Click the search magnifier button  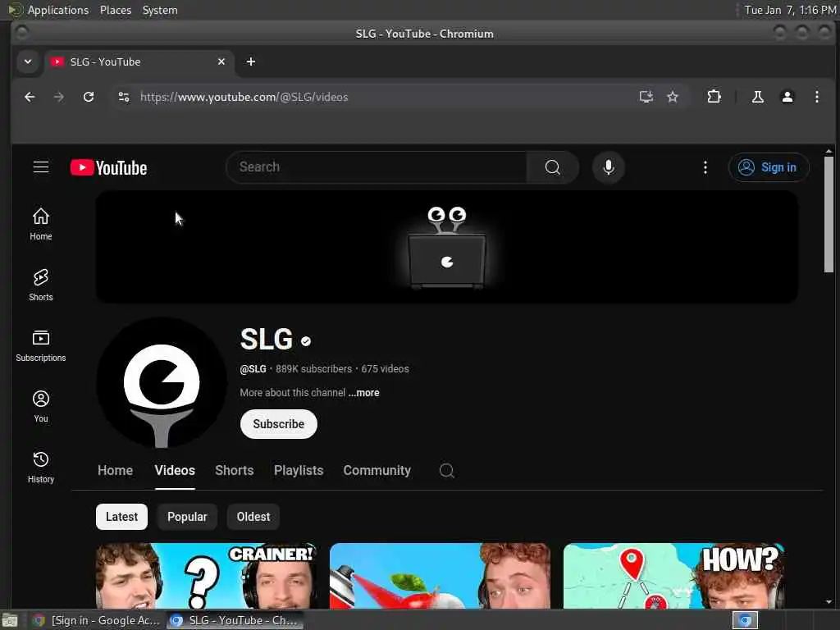pyautogui.click(x=552, y=167)
